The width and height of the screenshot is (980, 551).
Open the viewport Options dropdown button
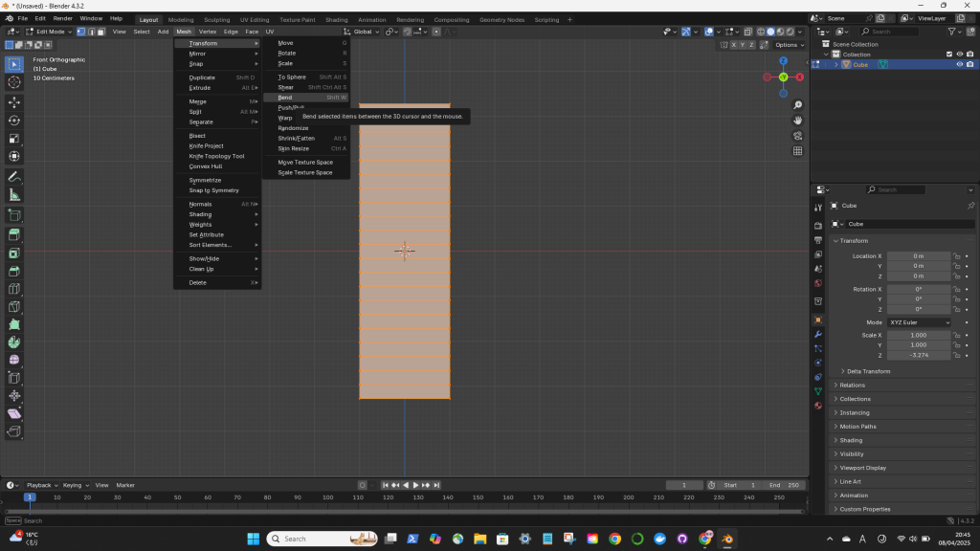click(789, 45)
